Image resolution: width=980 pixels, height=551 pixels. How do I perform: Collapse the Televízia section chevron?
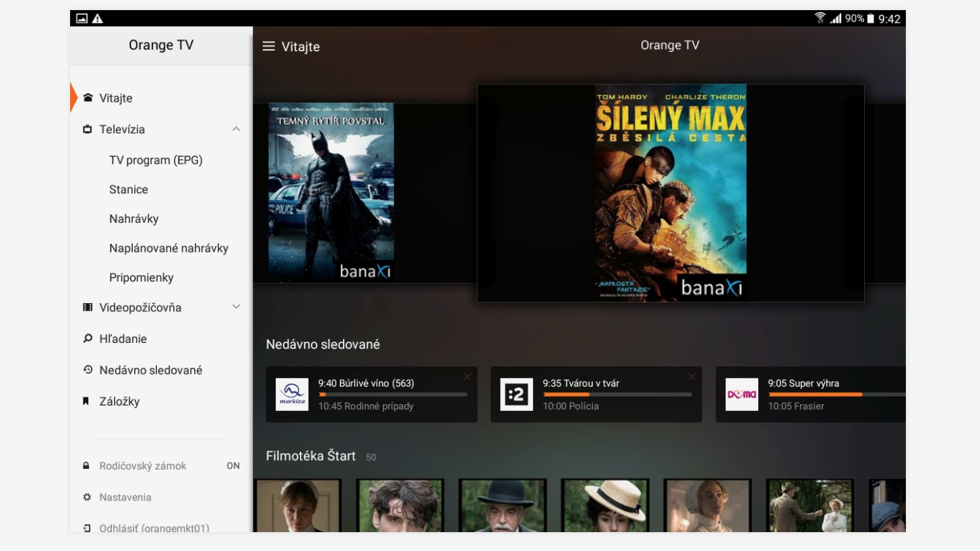pyautogui.click(x=236, y=129)
